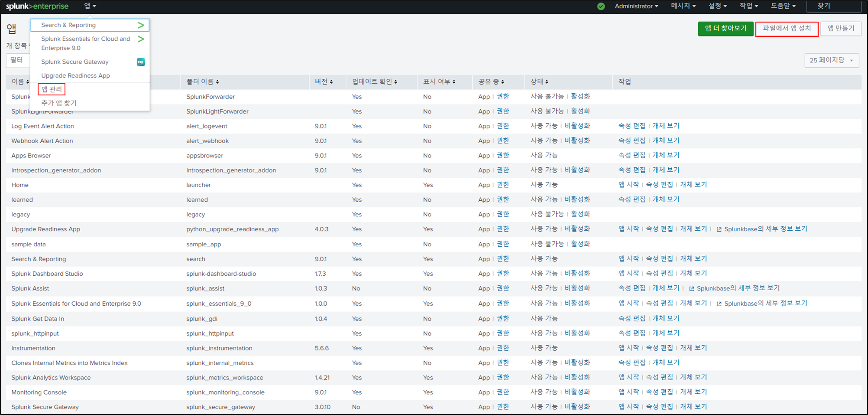
Task: Click 앱 시작 for Splunk Analytics Workspace
Action: [x=629, y=378]
